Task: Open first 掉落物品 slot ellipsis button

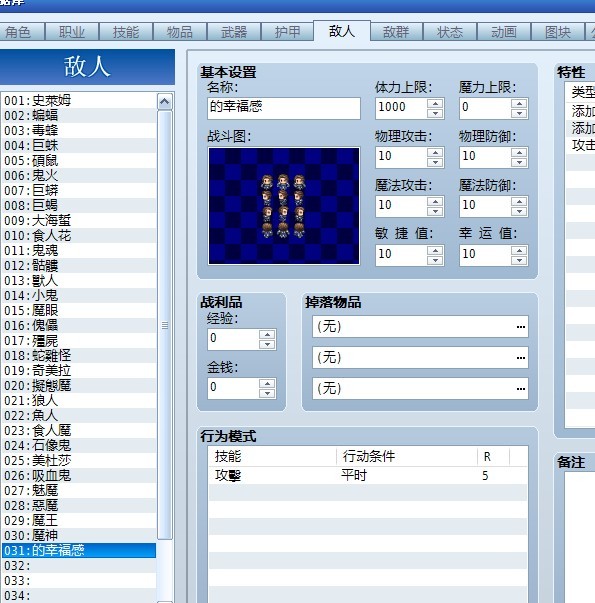Action: click(521, 327)
